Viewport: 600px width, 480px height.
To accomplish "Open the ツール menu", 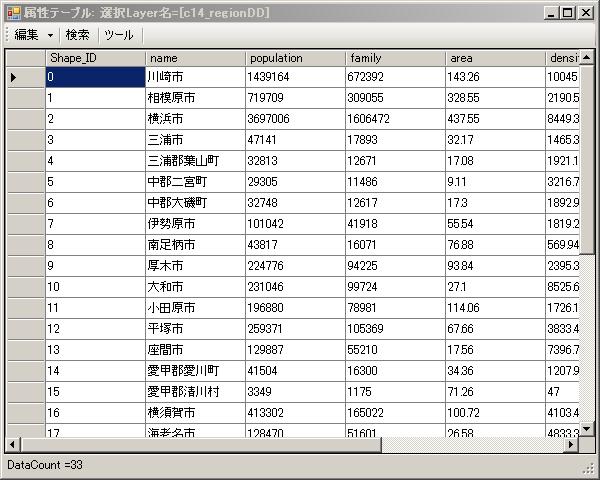I will click(x=118, y=35).
